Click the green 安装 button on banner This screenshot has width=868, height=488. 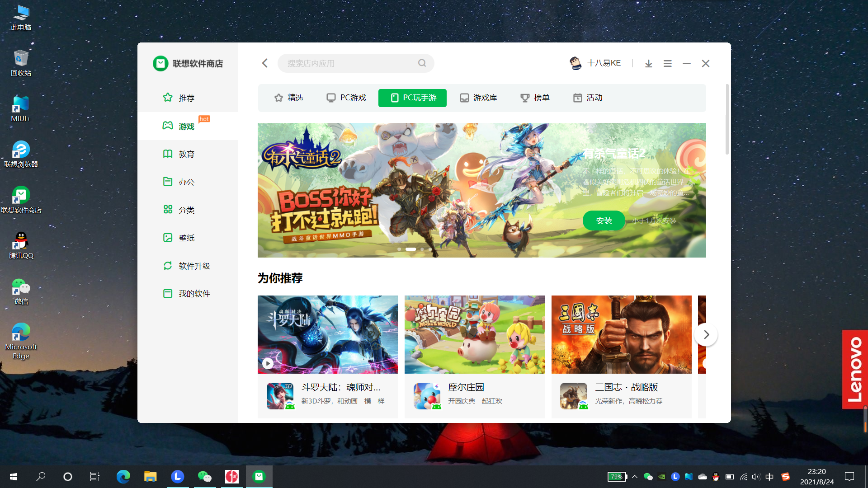click(x=604, y=221)
